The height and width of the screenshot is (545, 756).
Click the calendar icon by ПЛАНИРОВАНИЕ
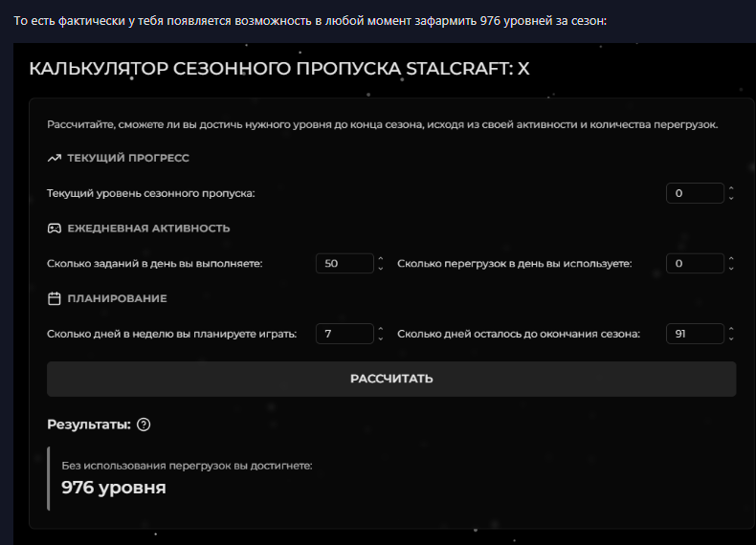tap(55, 298)
